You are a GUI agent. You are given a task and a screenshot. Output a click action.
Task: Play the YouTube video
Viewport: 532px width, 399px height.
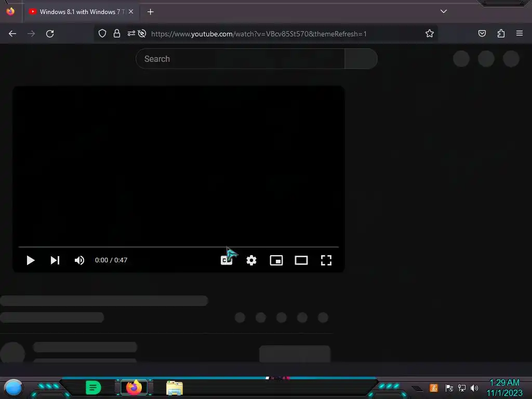coord(31,260)
